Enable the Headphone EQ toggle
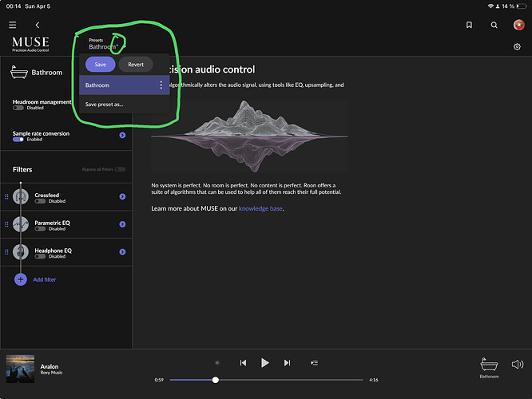Viewport: 532px width, 399px height. 40,256
